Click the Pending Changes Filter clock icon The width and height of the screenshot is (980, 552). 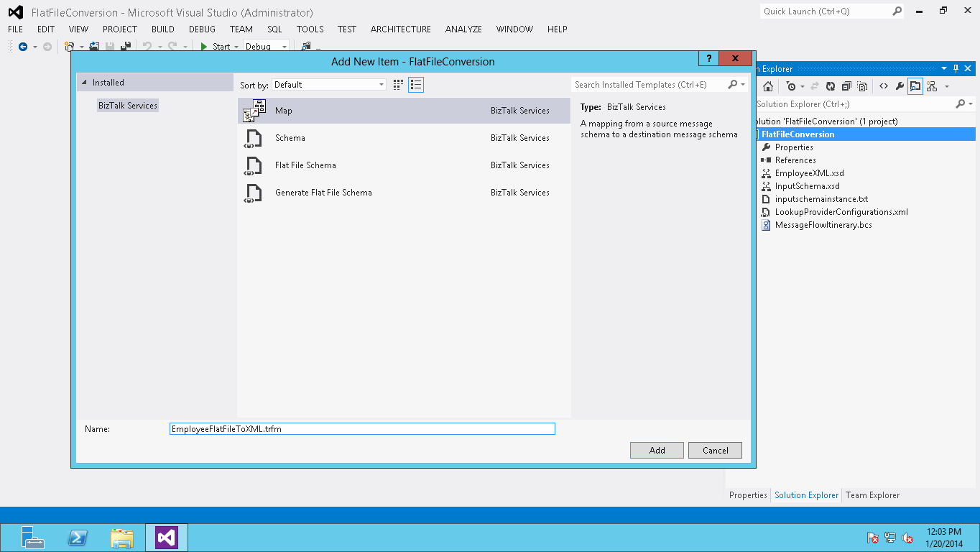(791, 86)
